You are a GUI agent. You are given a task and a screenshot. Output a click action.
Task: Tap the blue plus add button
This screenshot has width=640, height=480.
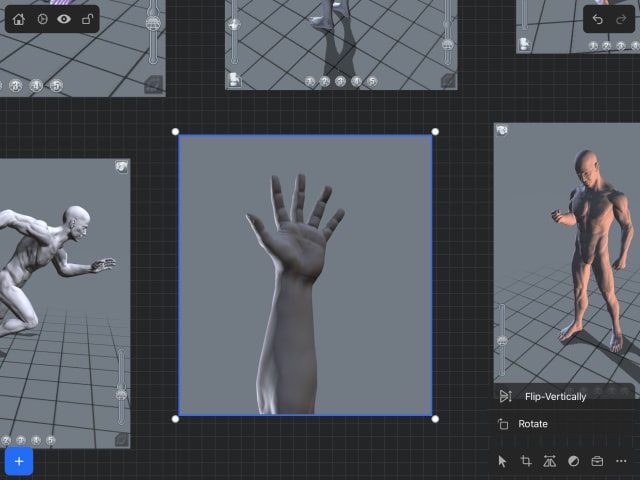pyautogui.click(x=19, y=461)
